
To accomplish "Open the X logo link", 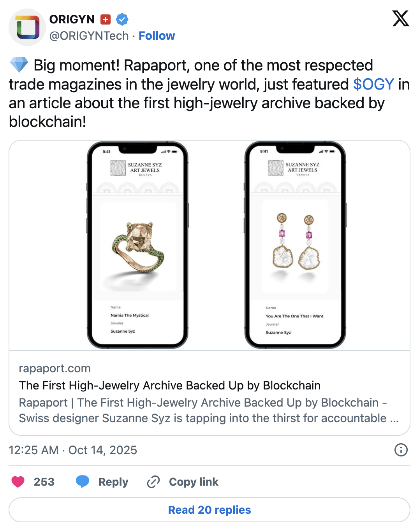I will 401,18.
